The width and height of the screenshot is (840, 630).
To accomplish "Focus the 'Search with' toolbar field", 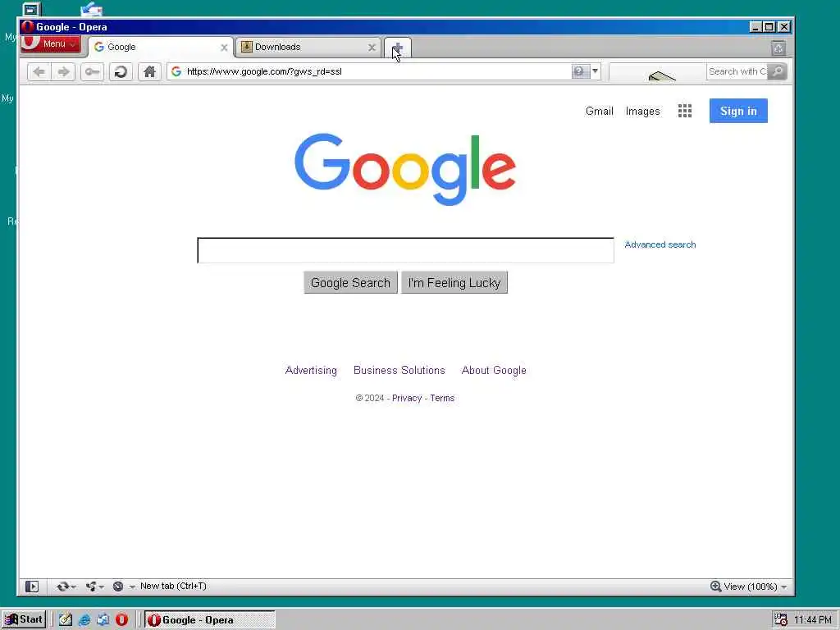I will [x=737, y=71].
